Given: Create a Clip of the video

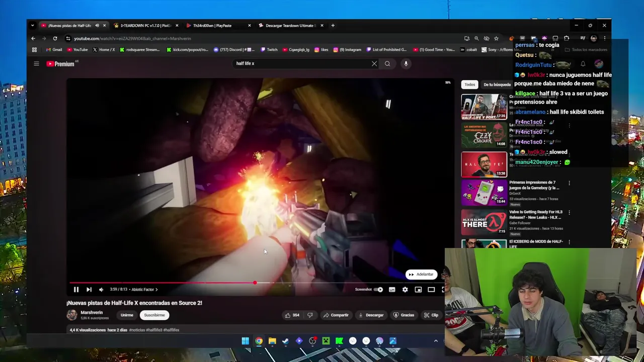Looking at the screenshot, I should tap(431, 315).
